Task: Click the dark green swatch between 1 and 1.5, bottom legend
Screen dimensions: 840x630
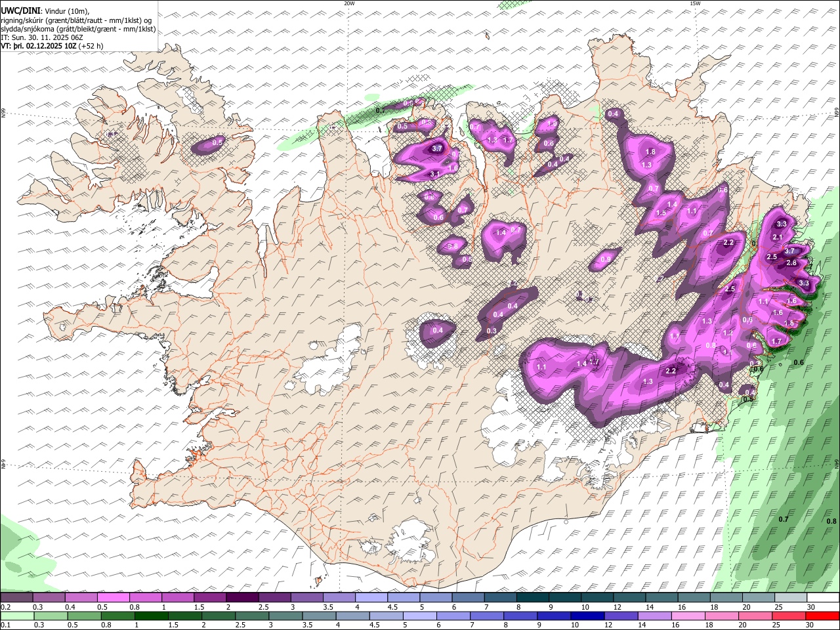Action: click(x=151, y=616)
